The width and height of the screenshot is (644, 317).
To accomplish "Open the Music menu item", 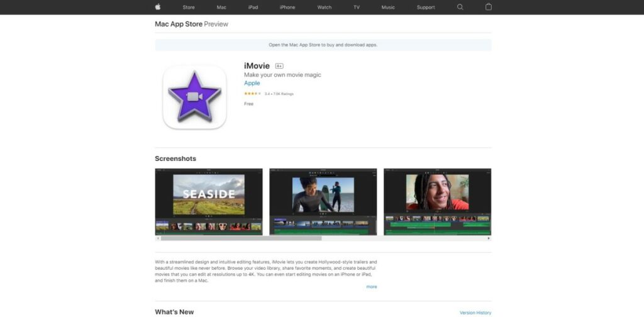I will [387, 8].
